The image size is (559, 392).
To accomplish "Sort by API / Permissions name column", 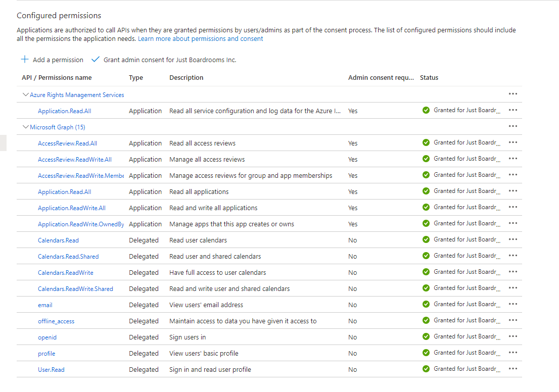I will coord(57,78).
